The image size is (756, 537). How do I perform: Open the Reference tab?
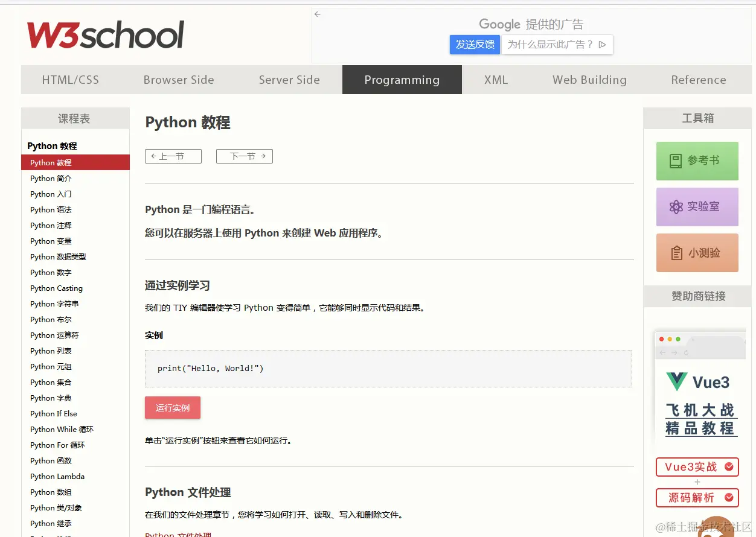(699, 80)
